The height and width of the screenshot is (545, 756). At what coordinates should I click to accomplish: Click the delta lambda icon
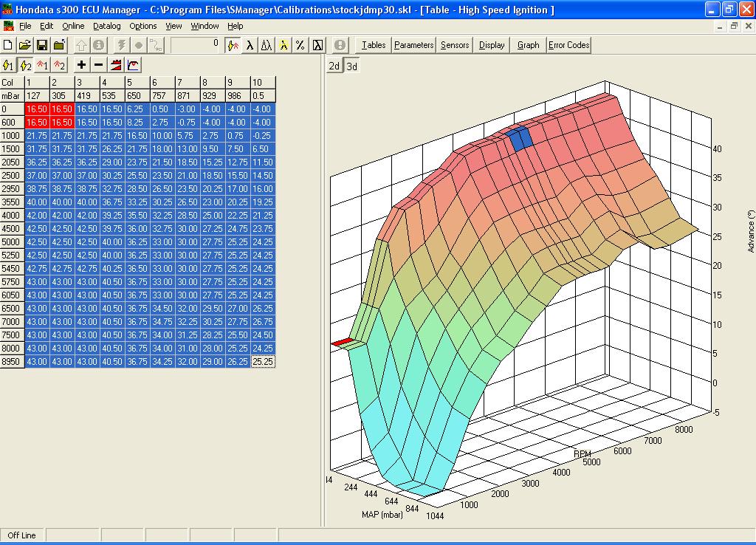click(x=266, y=45)
